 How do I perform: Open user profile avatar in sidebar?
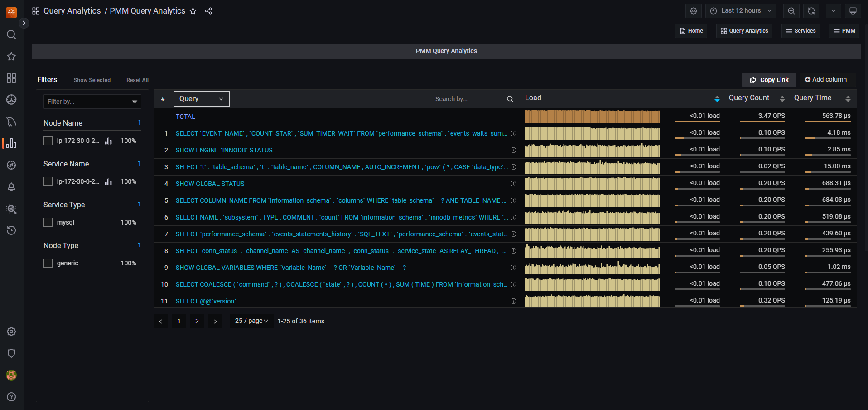point(11,375)
